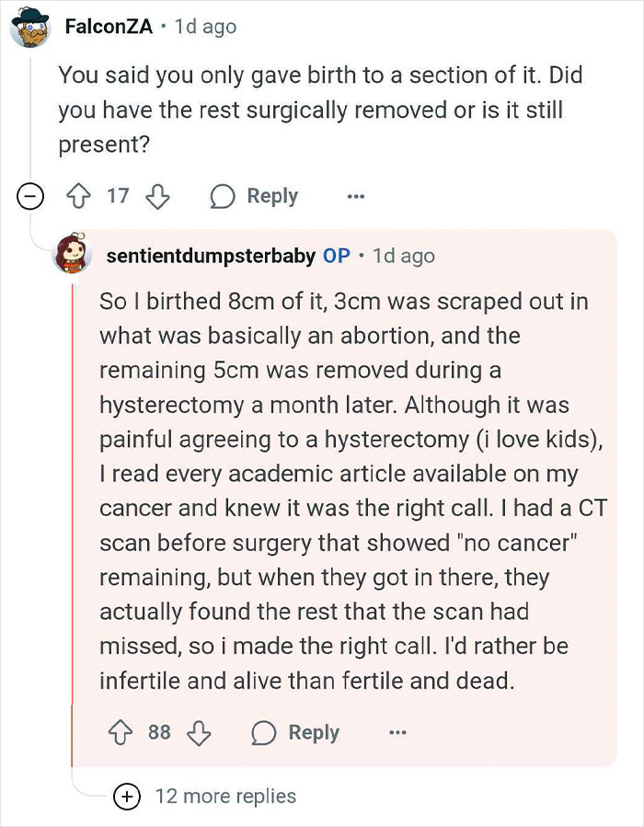Click the 88 vote count
Screen dimensions: 644x827
tap(161, 733)
